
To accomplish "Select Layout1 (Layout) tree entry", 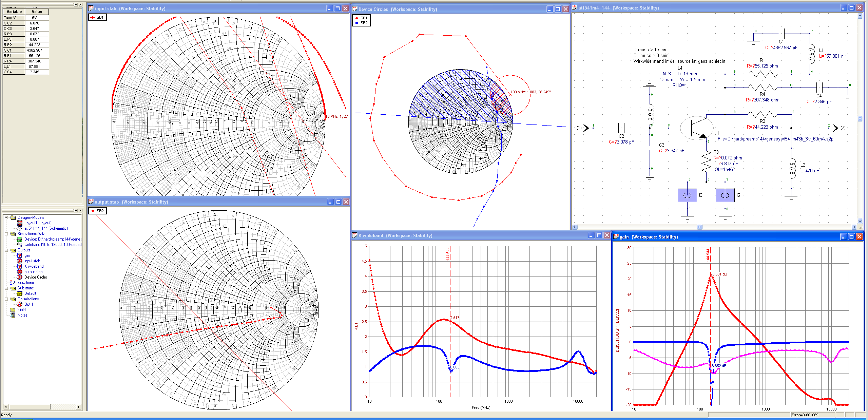I will coord(38,223).
